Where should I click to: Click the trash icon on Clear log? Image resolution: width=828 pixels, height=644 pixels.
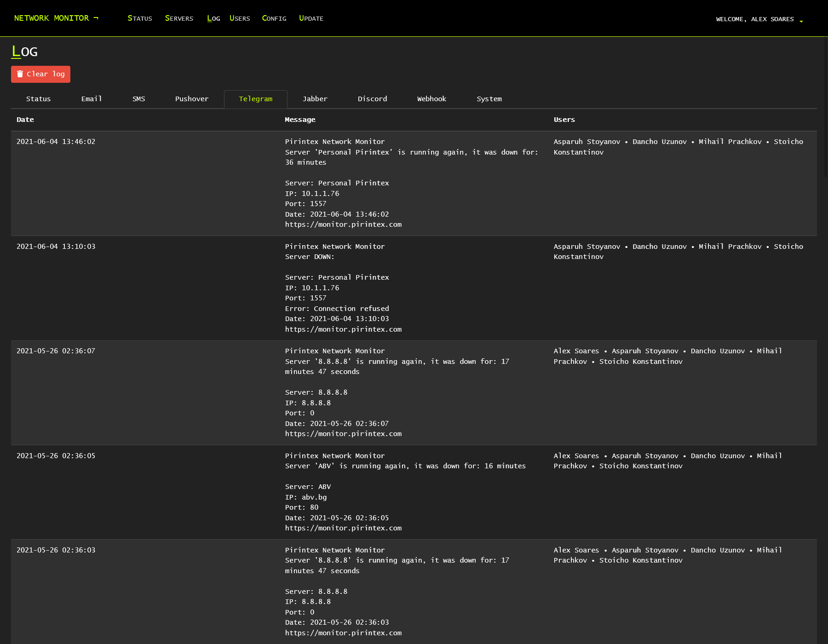(x=20, y=74)
